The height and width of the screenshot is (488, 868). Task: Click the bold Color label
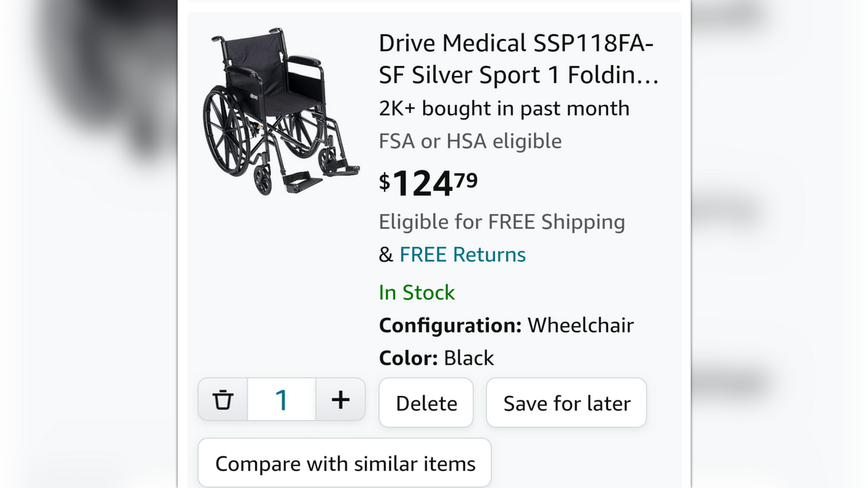(408, 358)
